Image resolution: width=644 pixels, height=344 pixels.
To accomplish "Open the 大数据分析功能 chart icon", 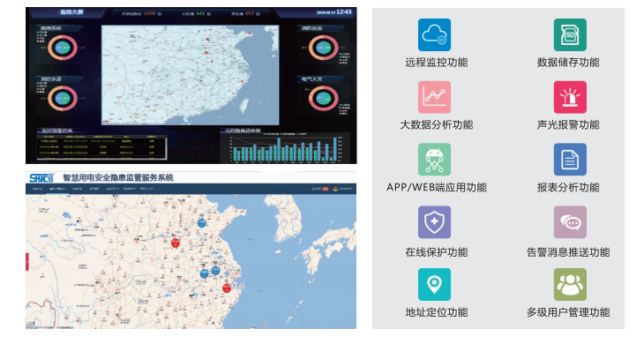I will tap(434, 97).
